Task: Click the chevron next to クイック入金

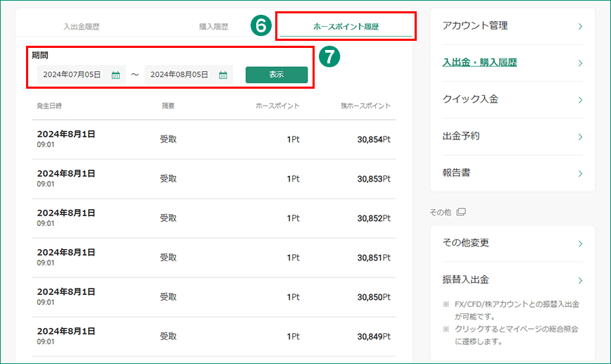Action: (580, 100)
